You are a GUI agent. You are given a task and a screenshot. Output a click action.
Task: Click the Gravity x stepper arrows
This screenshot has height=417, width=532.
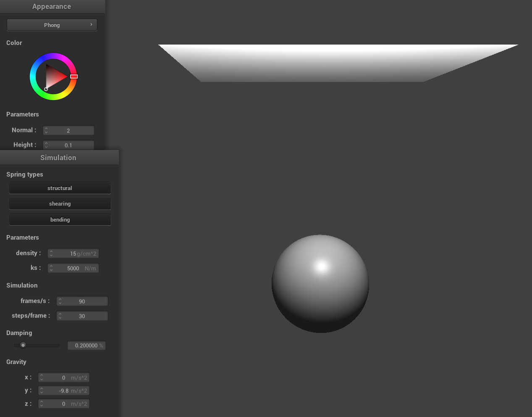point(42,378)
